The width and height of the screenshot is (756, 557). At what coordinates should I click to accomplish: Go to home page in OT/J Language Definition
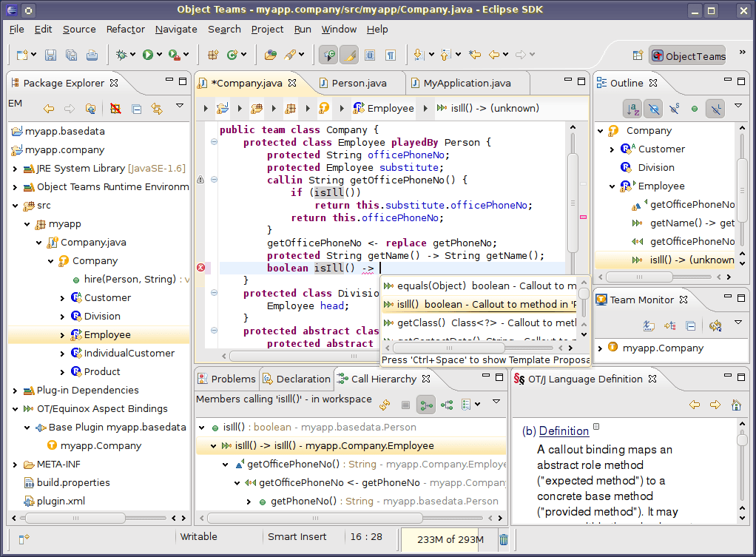pyautogui.click(x=736, y=405)
